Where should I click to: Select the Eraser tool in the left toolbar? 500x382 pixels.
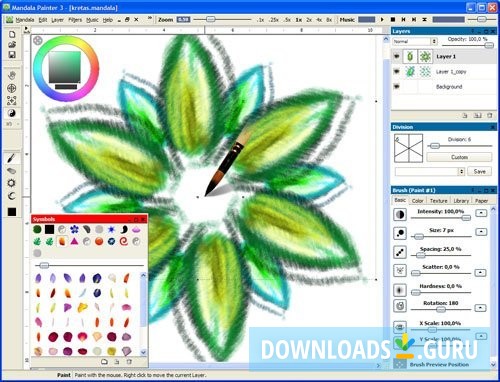(x=11, y=171)
